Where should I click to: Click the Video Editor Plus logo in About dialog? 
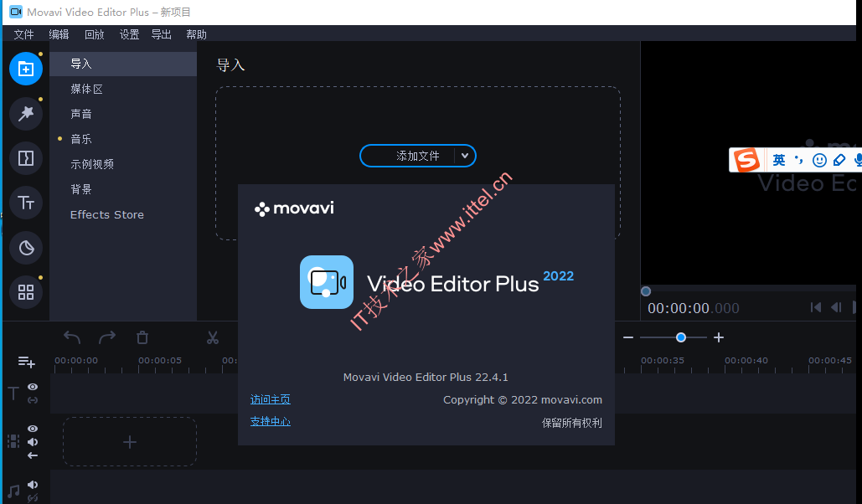tap(327, 282)
